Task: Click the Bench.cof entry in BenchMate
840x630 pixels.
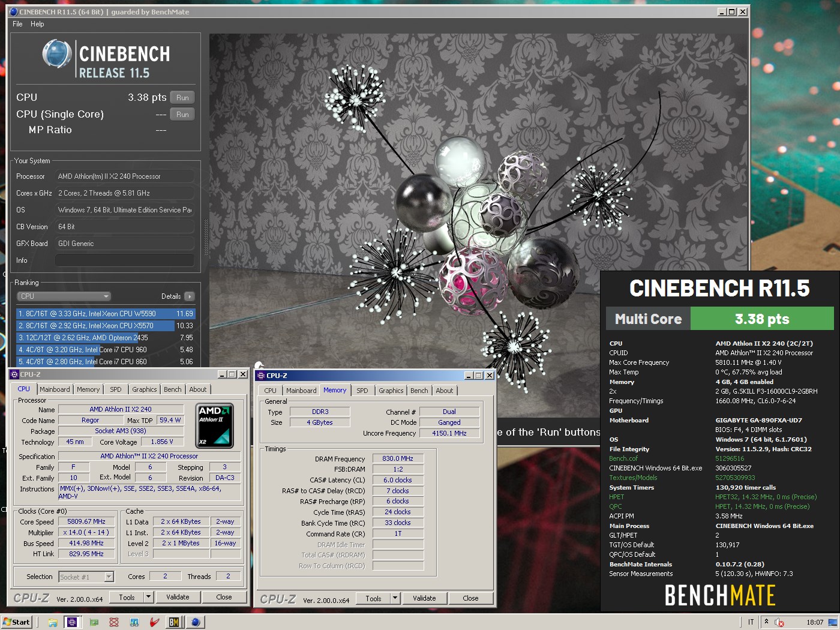Action: click(623, 458)
